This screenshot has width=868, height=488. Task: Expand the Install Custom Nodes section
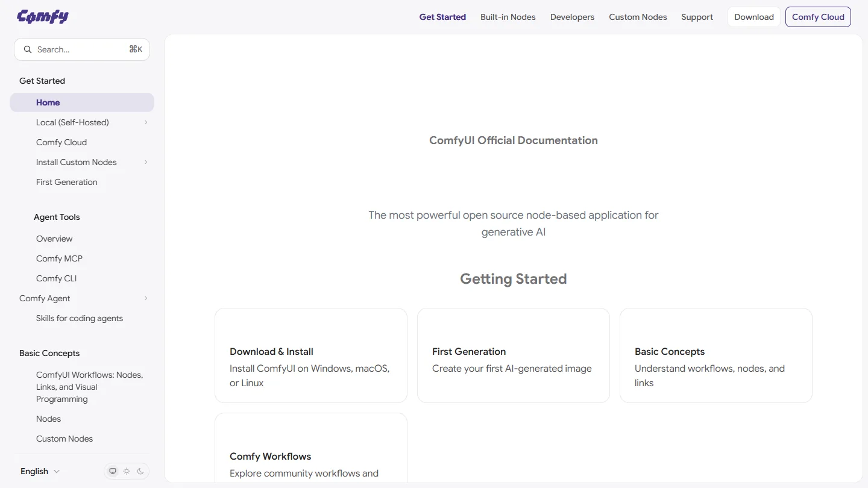[x=146, y=162]
